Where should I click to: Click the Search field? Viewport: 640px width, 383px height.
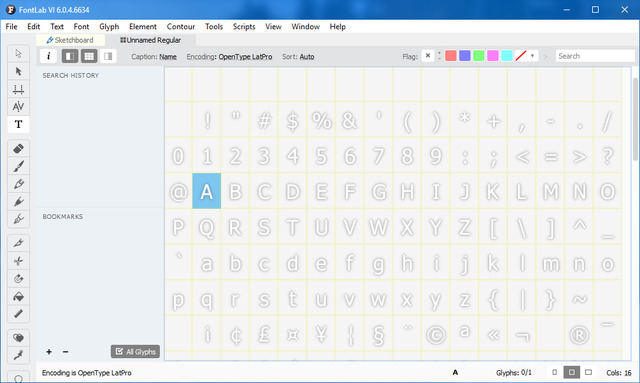(x=595, y=56)
